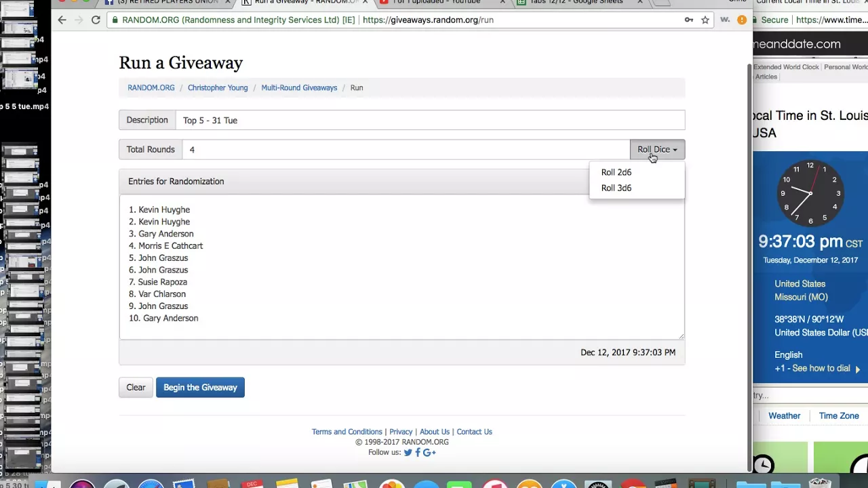Click the Dec 12, 2017 9:37:03 PM timestamp
The height and width of the screenshot is (488, 868).
[628, 352]
